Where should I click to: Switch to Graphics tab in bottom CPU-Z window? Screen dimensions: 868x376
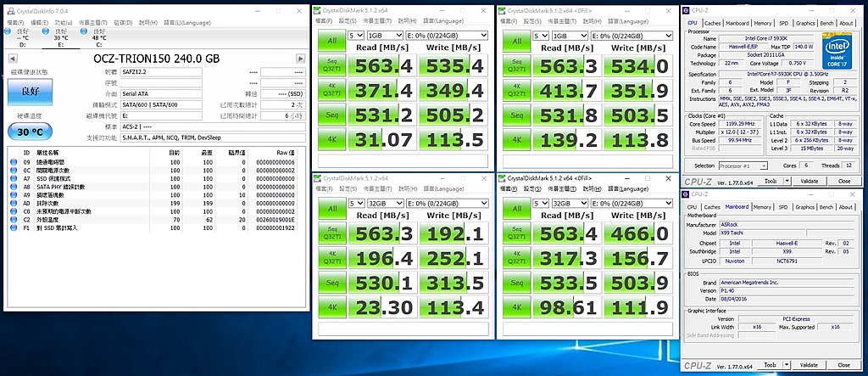[805, 207]
